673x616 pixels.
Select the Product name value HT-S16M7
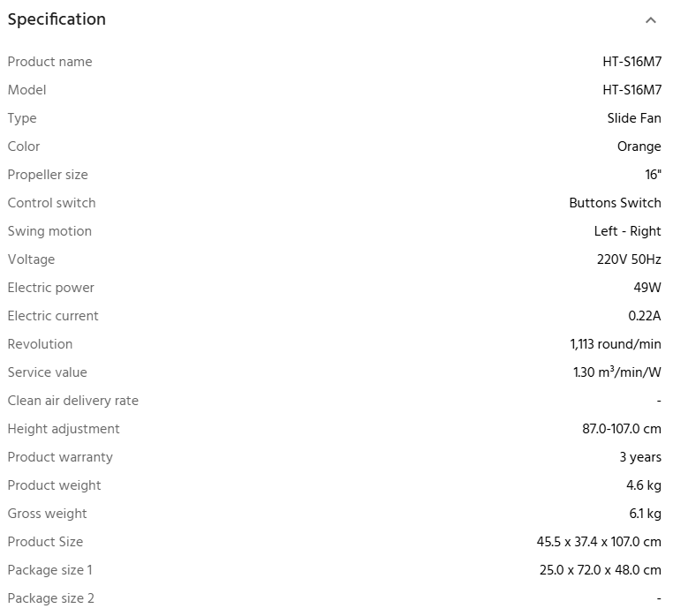pyautogui.click(x=631, y=62)
